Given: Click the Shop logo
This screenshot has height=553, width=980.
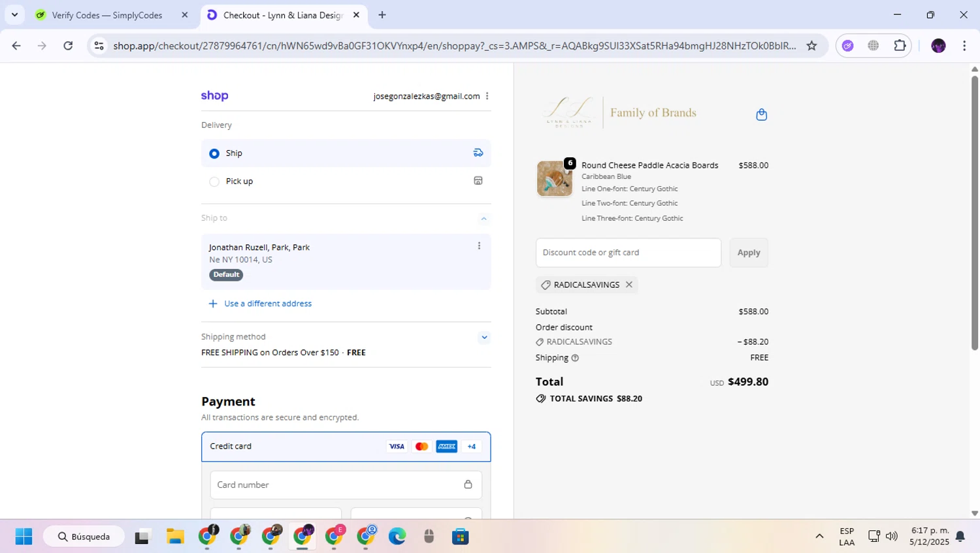Looking at the screenshot, I should tap(214, 96).
